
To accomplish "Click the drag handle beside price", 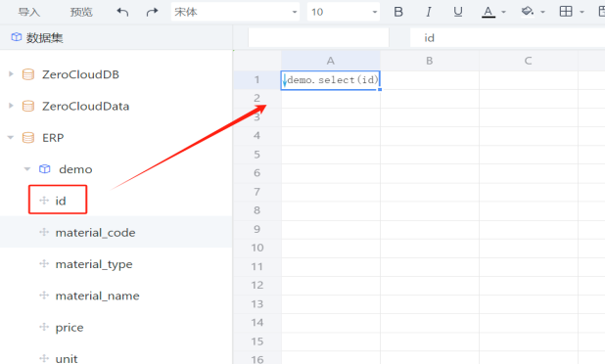I will pyautogui.click(x=44, y=327).
